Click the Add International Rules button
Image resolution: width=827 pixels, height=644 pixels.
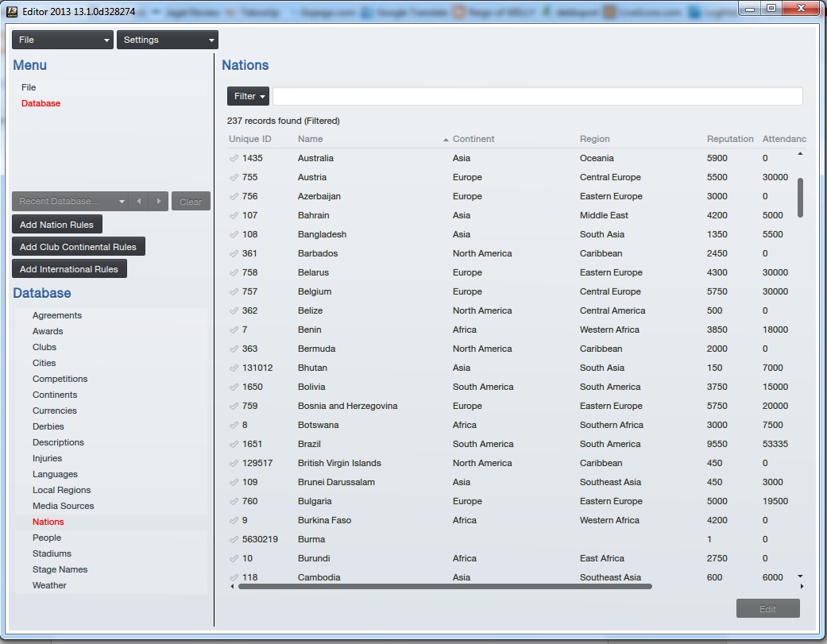[x=69, y=268]
